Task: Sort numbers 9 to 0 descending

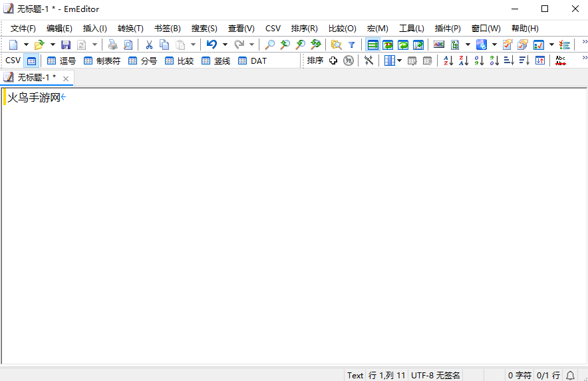Action: tap(494, 61)
